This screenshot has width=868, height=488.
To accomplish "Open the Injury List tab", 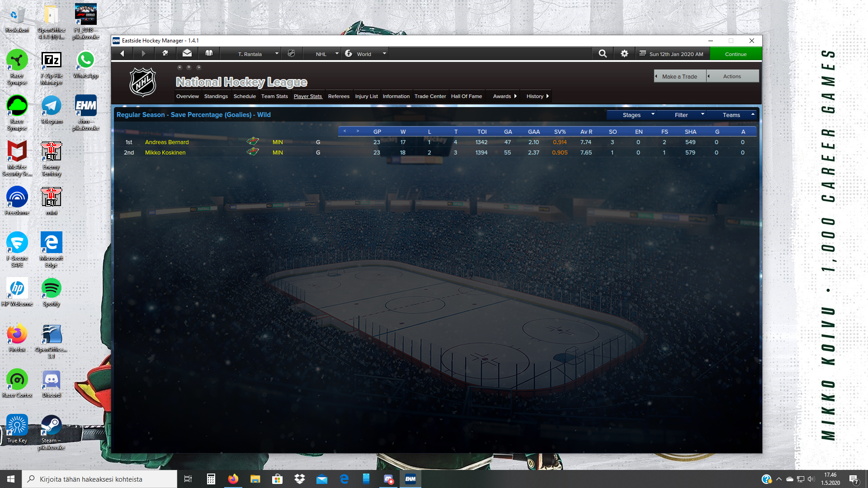I will coord(366,96).
